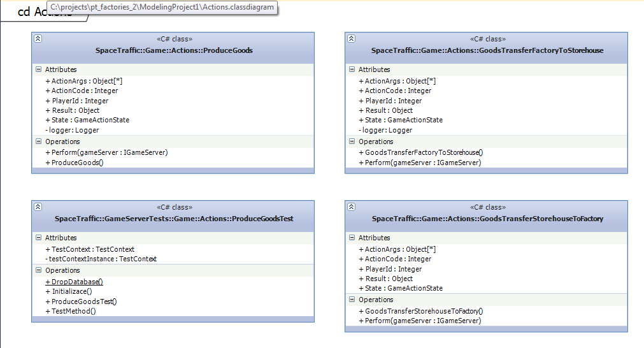Screen dimensions: 644x348
Task: Select Result : Object in ProduceGoods class
Action: point(72,110)
